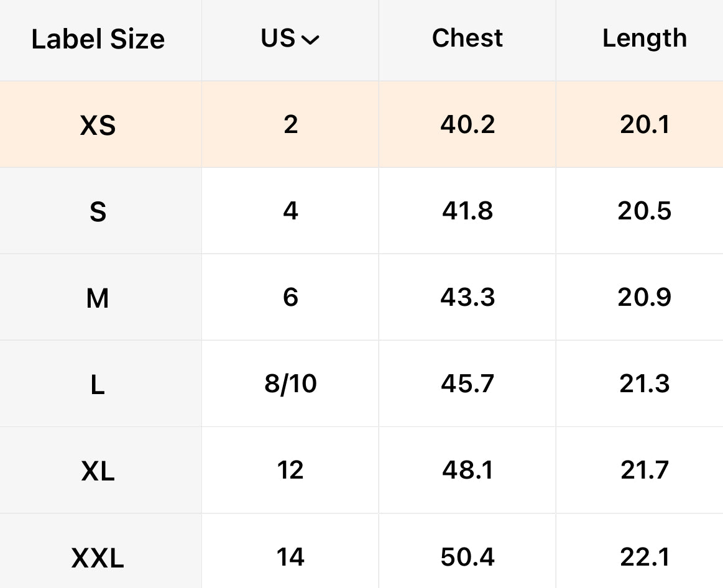The width and height of the screenshot is (723, 588).
Task: Select the S label size row
Action: [x=98, y=212]
